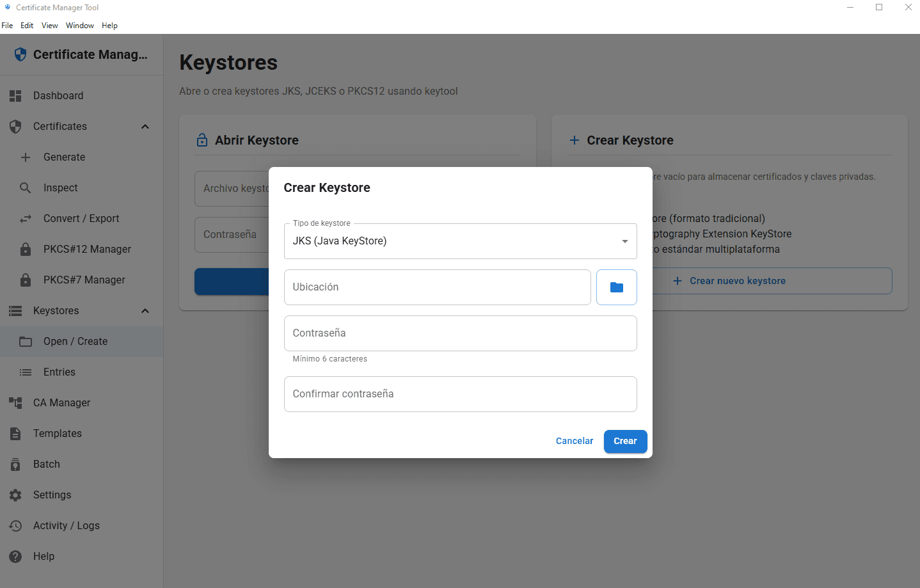Select the PKCS#12 Manager padlock icon
The width and height of the screenshot is (920, 588).
tap(26, 249)
